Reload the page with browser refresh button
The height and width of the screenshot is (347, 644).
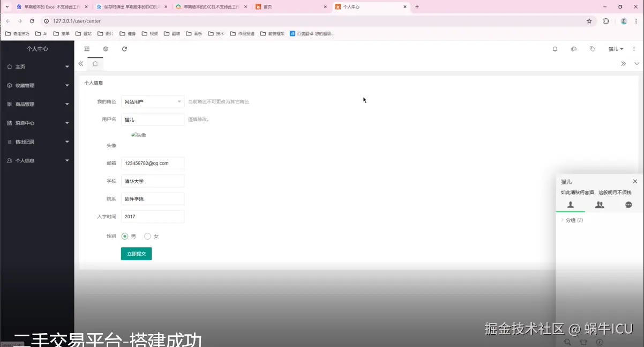[32, 21]
